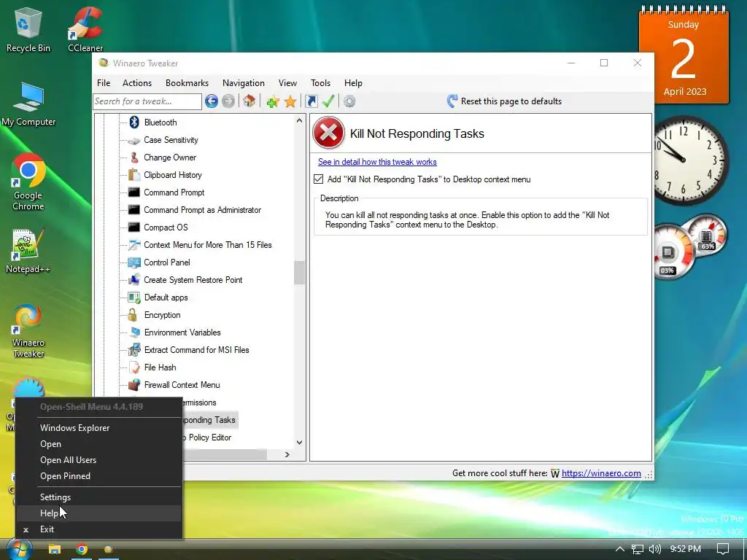Screen dimensions: 747x560
Task: Click horizontal scrollbar right arrow in tree
Action: coord(287,455)
